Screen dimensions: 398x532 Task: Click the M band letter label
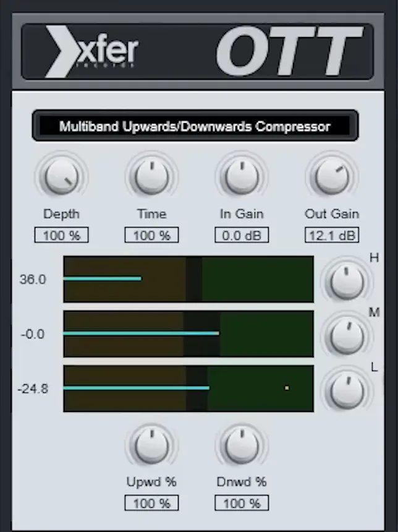[x=374, y=312]
